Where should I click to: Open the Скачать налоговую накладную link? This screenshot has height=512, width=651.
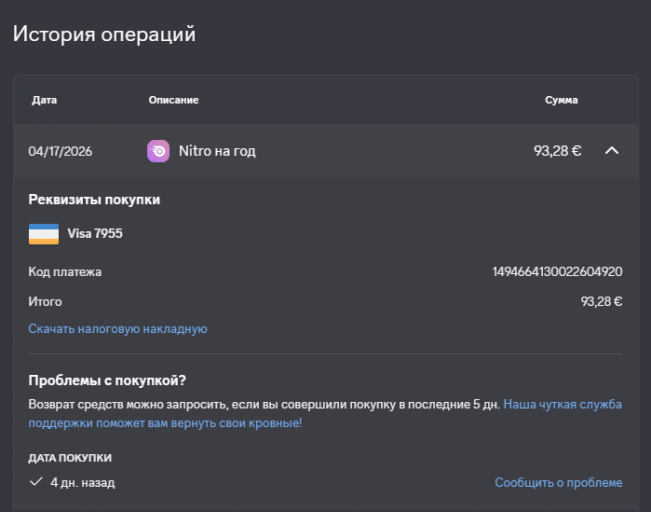pyautogui.click(x=117, y=328)
